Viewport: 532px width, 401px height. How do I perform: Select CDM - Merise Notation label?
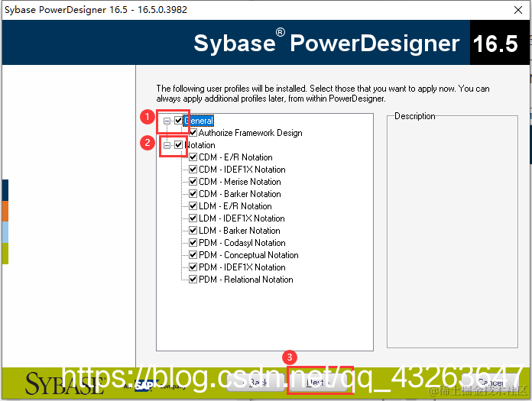pyautogui.click(x=240, y=182)
